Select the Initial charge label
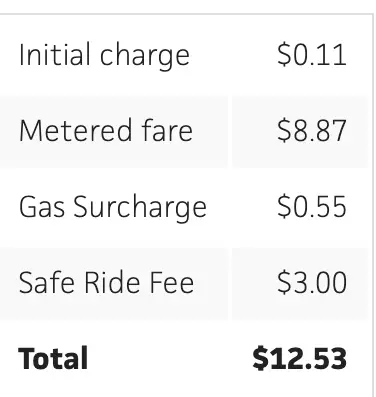This screenshot has width=376, height=397. tap(104, 55)
